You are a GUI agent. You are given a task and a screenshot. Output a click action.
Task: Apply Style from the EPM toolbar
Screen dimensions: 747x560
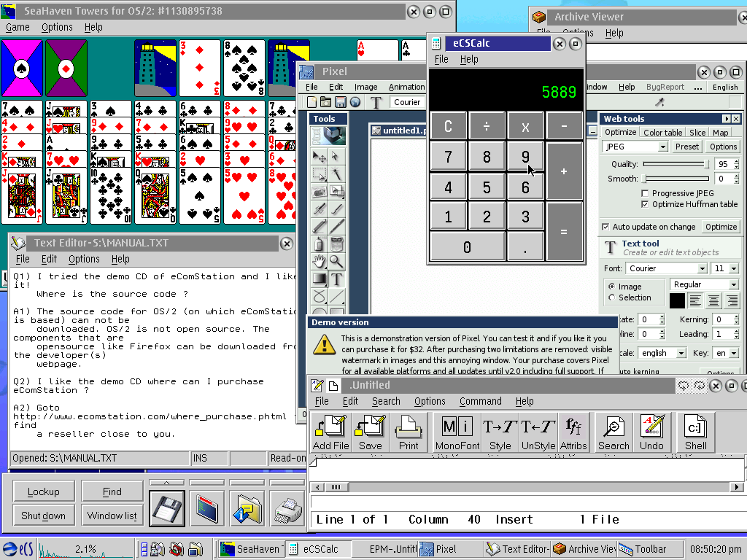pos(500,432)
